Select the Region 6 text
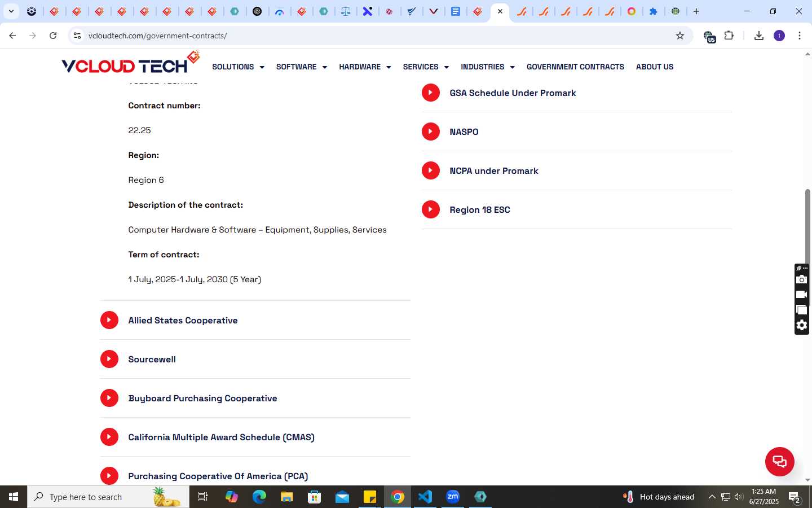Screen dimensions: 812x508 click(146, 180)
